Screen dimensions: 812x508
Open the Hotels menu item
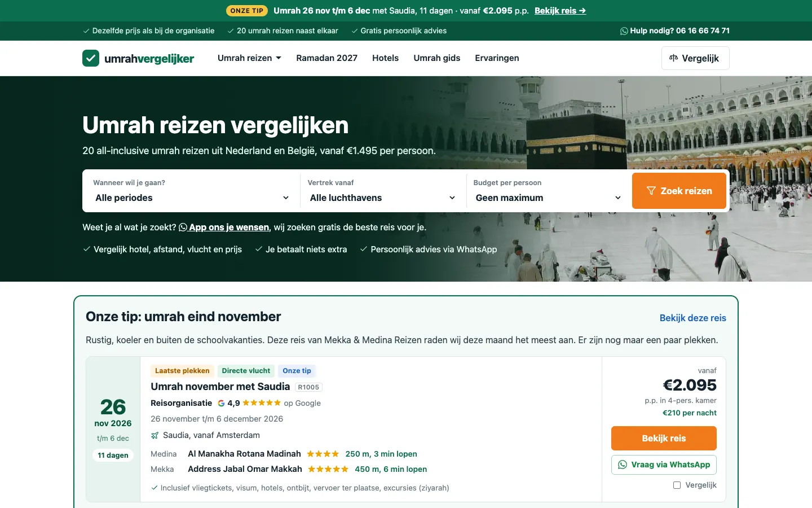coord(385,58)
